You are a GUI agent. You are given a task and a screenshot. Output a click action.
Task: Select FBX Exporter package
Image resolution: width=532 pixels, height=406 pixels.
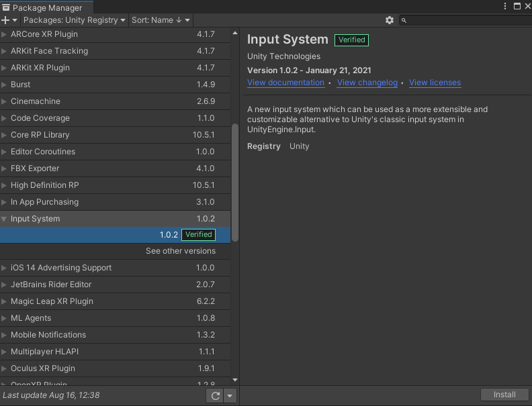115,168
